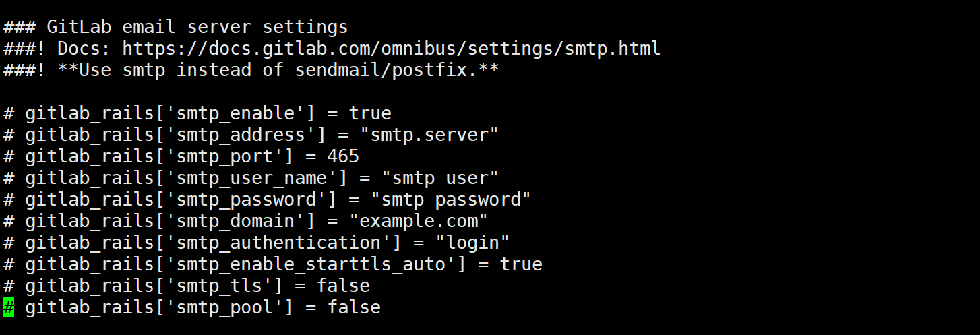980x335 pixels.
Task: Click the docs.gitlab.com smtp.html URL
Action: point(391,49)
